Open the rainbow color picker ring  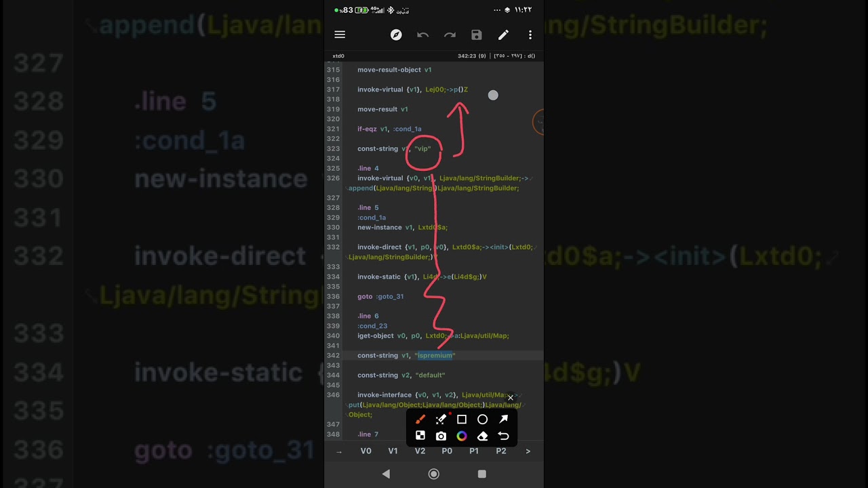click(x=462, y=436)
